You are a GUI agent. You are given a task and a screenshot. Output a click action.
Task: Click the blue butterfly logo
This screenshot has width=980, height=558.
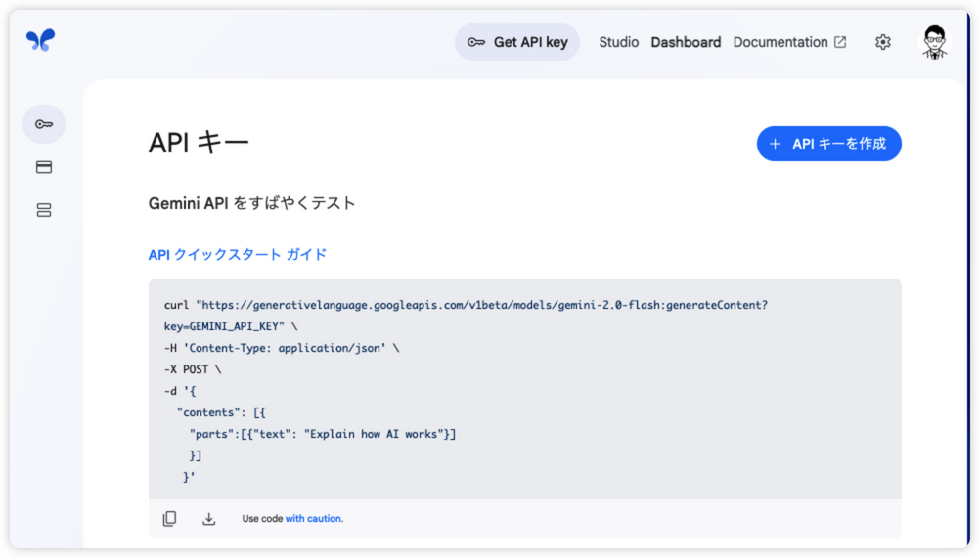point(41,40)
